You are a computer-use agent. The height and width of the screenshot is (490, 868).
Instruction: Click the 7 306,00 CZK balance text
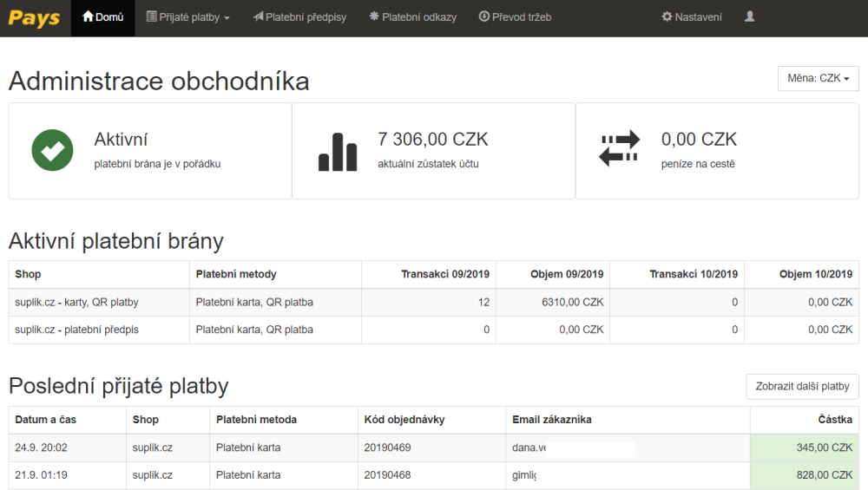pos(433,140)
